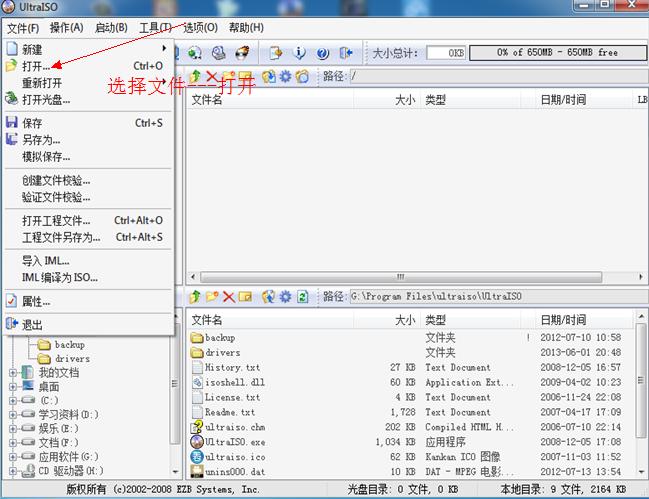Expand the (C:) drive node
The height and width of the screenshot is (499, 649).
pos(13,401)
